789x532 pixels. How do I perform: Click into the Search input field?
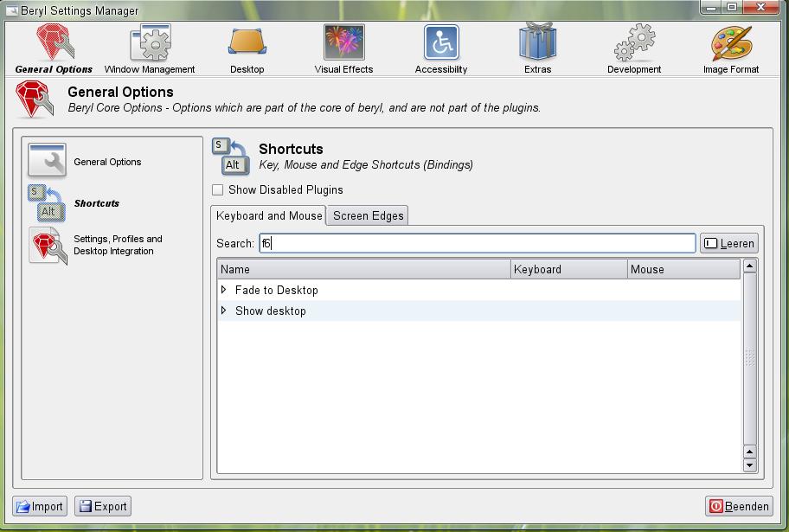click(478, 244)
